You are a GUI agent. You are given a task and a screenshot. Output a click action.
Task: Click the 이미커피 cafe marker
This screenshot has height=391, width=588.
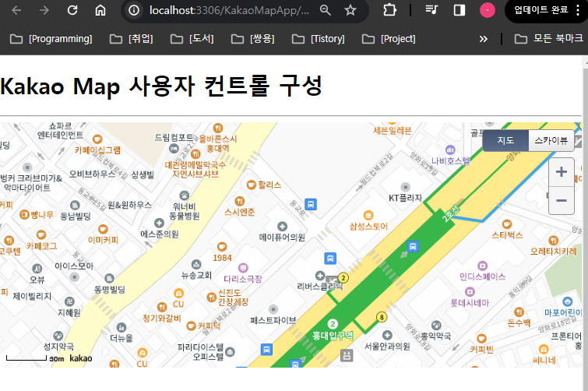pyautogui.click(x=103, y=229)
